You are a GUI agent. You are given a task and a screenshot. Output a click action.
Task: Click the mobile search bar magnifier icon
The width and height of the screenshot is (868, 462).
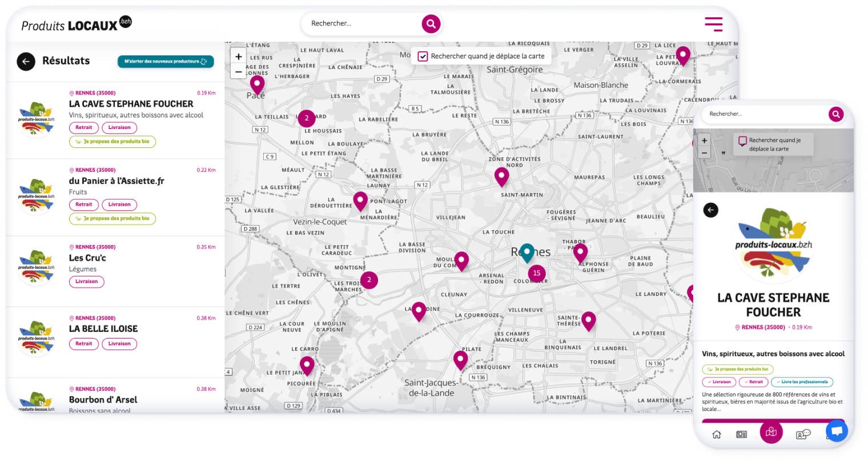[x=835, y=114]
